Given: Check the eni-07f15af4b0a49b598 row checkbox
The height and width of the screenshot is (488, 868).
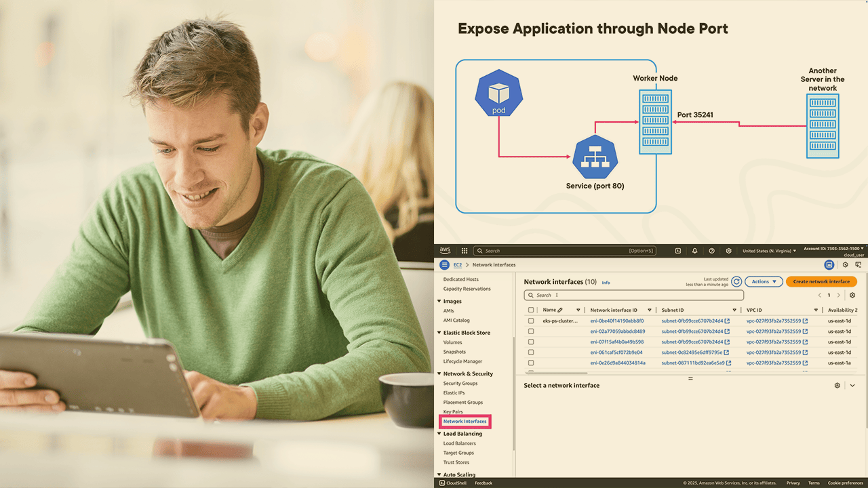Looking at the screenshot, I should click(x=531, y=342).
